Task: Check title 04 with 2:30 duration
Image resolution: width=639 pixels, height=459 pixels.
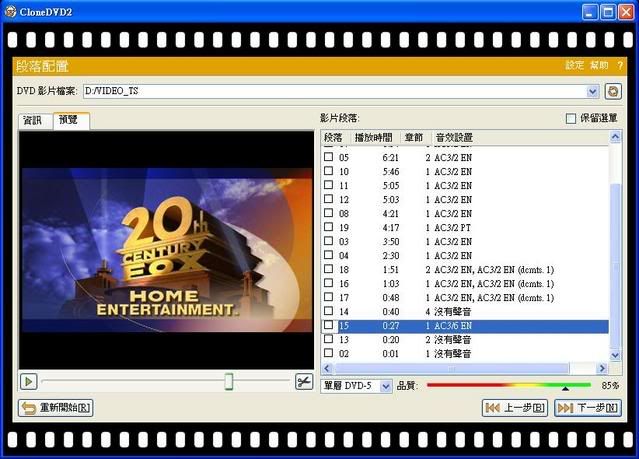Action: point(328,255)
